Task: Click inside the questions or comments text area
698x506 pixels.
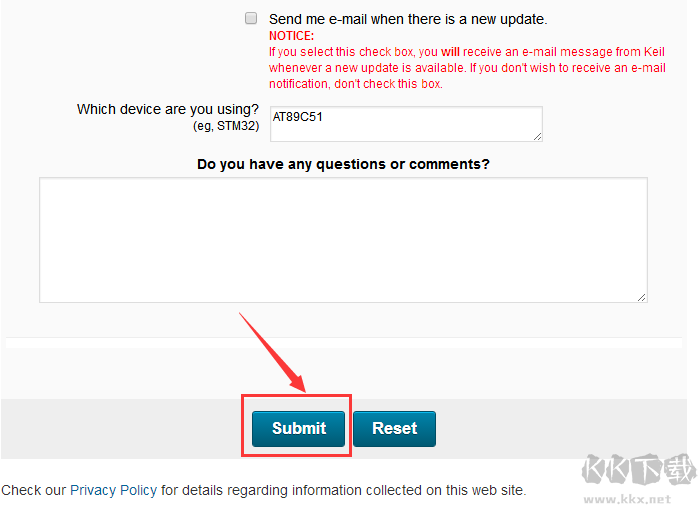Action: coord(343,240)
